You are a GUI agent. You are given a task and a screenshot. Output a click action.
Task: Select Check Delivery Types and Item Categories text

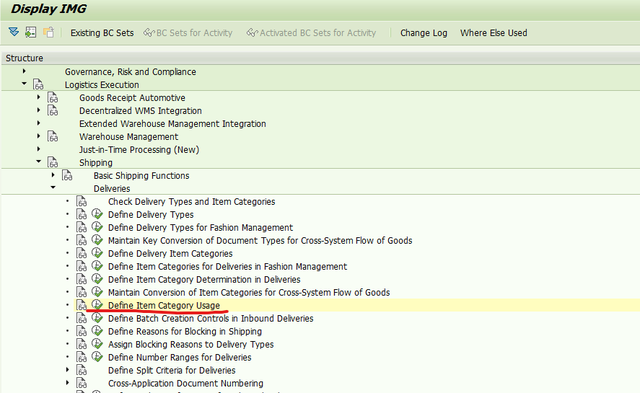(191, 202)
